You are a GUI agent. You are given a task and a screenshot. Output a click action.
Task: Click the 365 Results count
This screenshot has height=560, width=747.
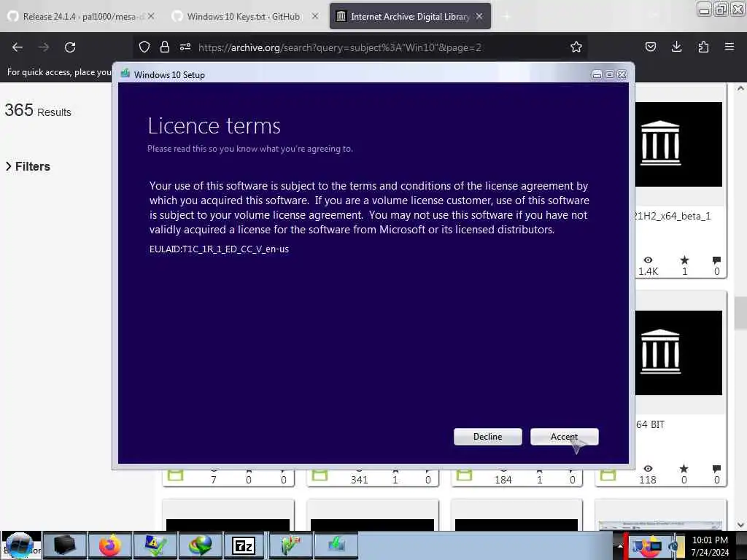click(38, 111)
